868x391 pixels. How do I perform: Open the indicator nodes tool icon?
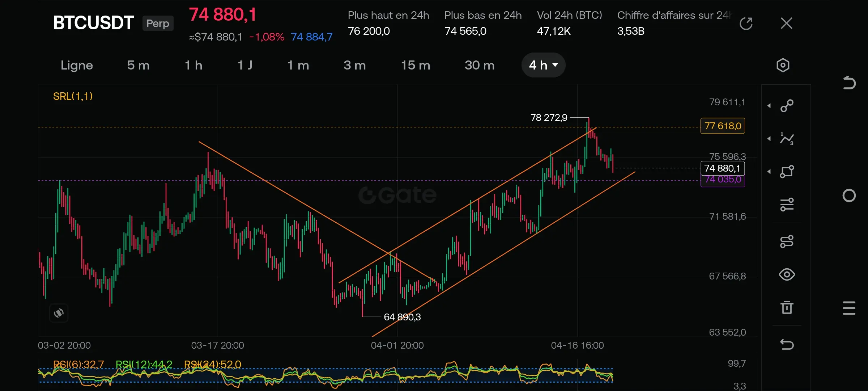click(x=787, y=241)
